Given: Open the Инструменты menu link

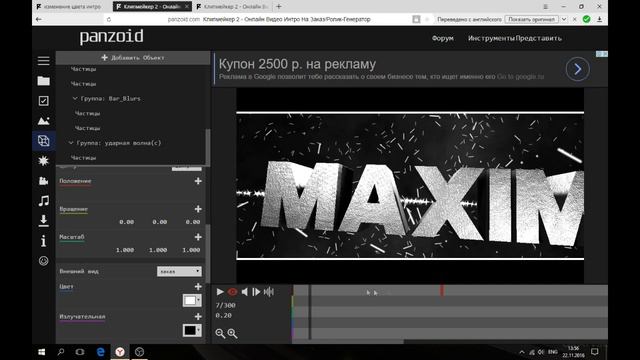Looking at the screenshot, I should click(491, 38).
